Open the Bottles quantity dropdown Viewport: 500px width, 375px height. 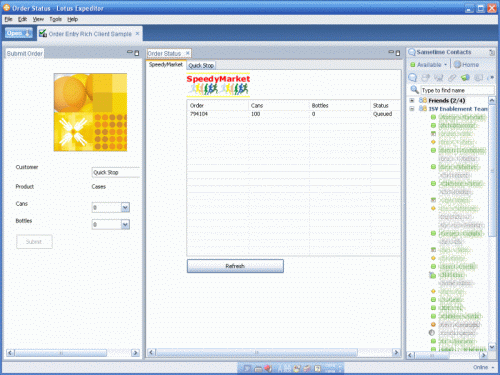point(125,224)
